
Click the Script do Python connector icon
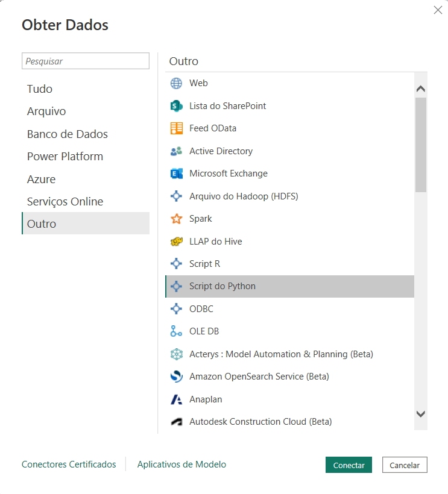[176, 286]
